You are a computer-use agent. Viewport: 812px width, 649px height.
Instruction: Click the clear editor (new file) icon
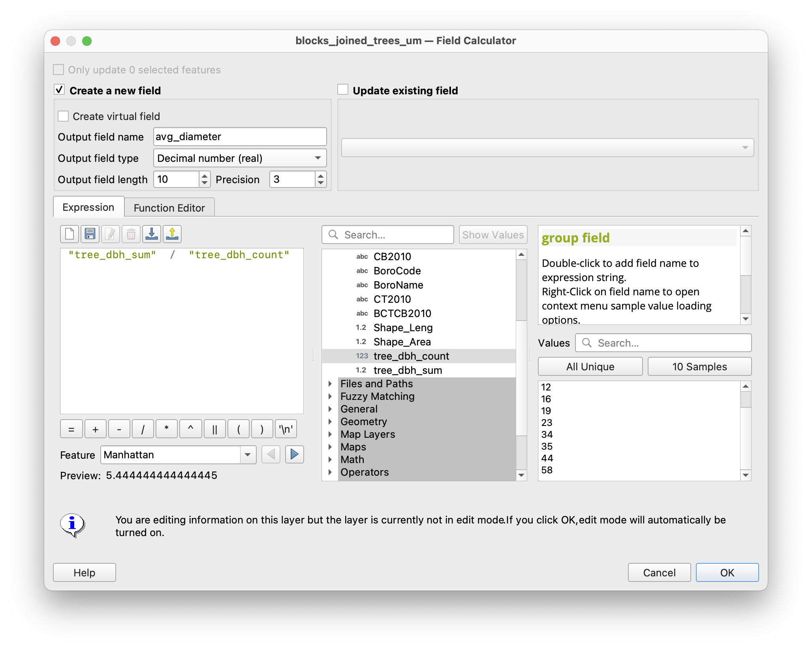click(70, 234)
